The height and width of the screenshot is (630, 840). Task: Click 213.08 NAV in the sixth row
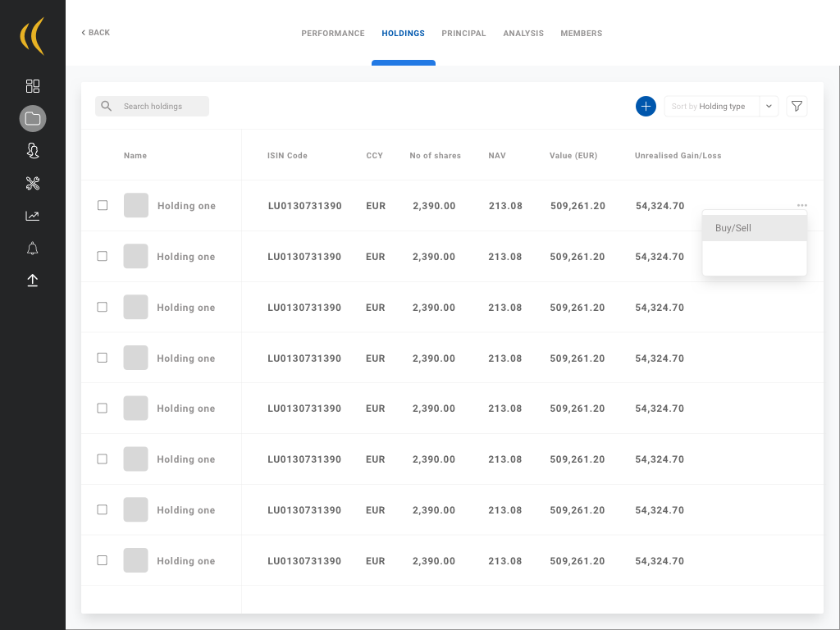[504, 459]
